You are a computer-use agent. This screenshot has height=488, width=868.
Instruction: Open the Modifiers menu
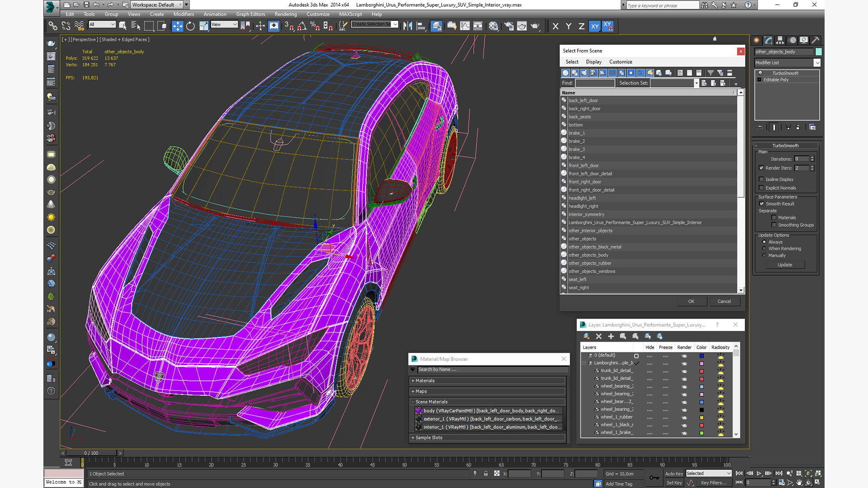coord(183,14)
